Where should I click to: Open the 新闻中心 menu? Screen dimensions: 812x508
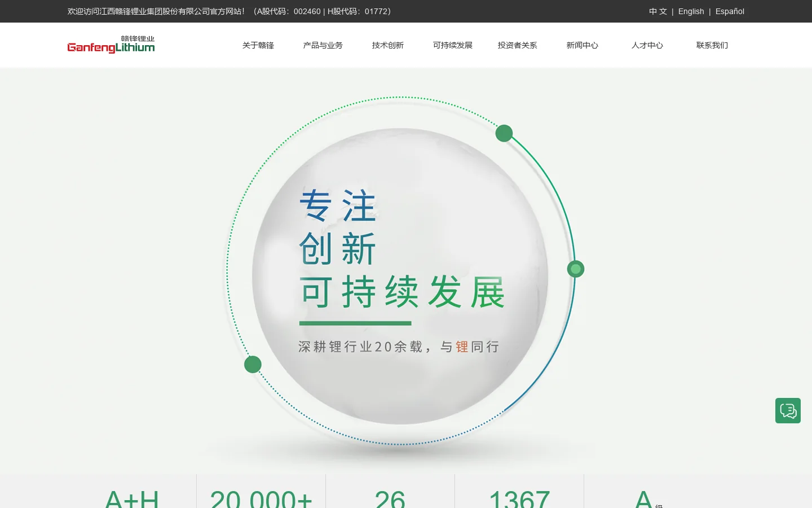(582, 45)
